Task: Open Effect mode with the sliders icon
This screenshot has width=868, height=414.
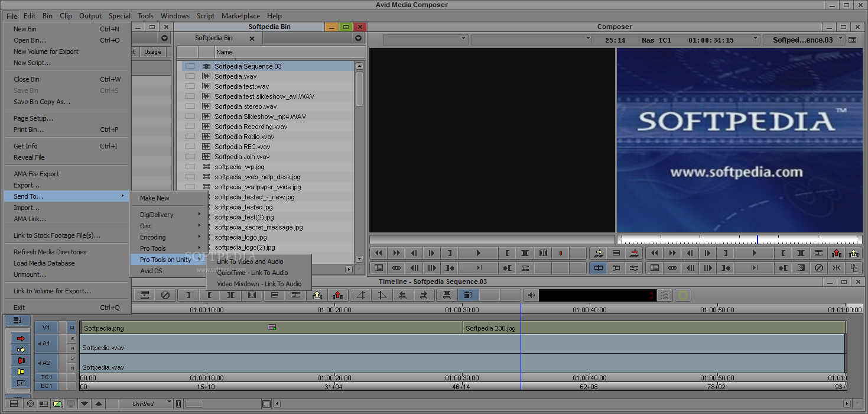Action: coord(634,268)
